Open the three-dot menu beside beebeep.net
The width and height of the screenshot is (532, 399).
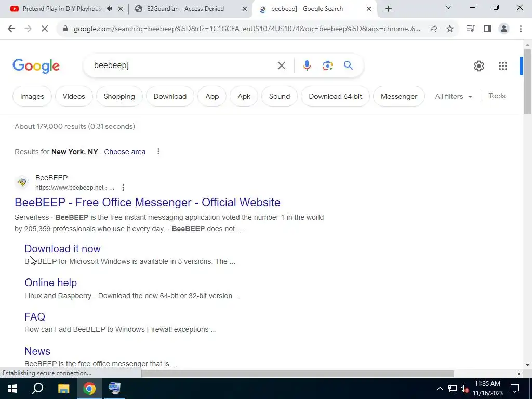click(123, 187)
